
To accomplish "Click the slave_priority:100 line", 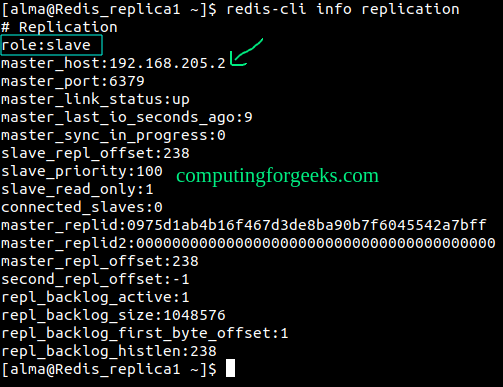I will 82,171.
